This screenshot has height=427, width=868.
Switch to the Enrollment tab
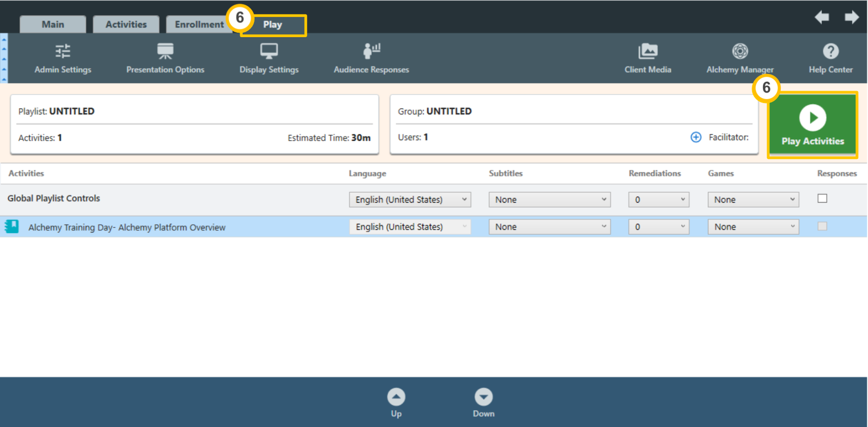(199, 24)
